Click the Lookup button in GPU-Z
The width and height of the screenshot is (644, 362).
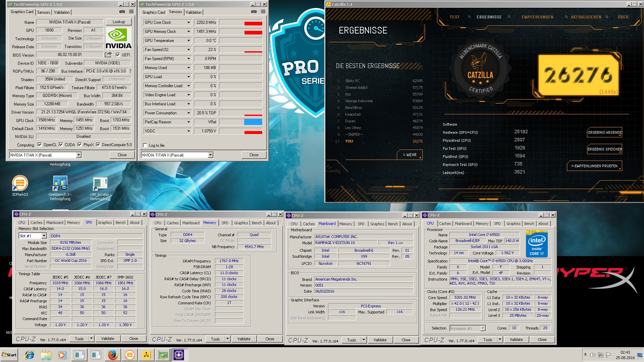[x=119, y=22]
